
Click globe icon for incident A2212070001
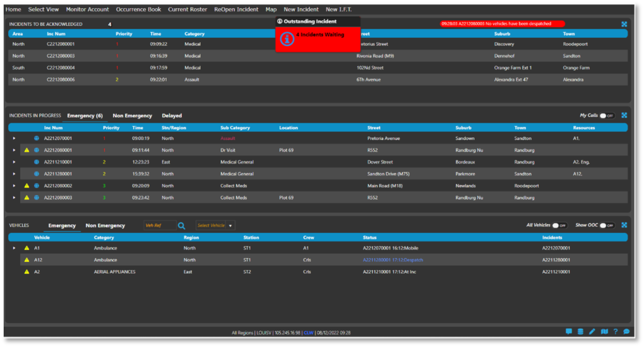tap(36, 139)
